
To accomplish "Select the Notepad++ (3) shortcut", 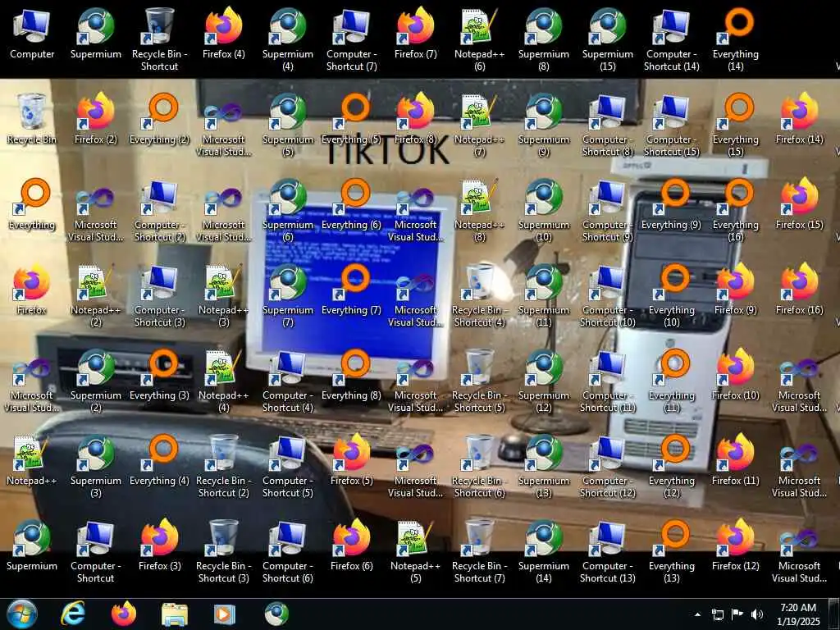I will click(x=224, y=295).
